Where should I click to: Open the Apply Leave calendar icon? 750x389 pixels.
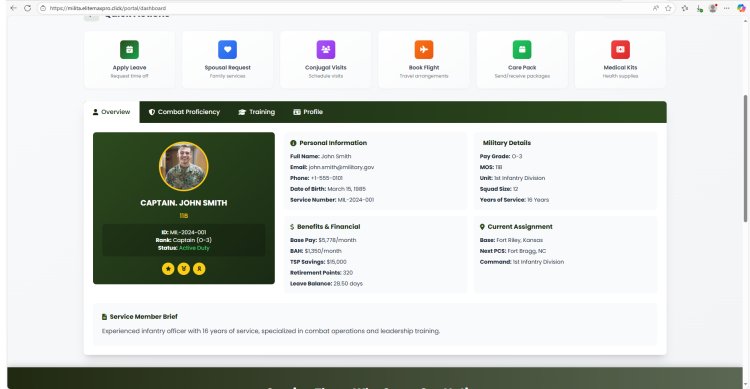point(129,49)
